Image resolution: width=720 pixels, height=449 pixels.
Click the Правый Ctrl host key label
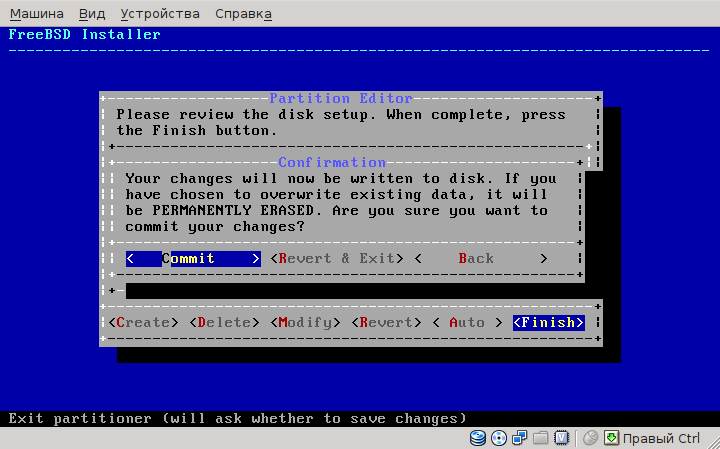[x=661, y=438]
